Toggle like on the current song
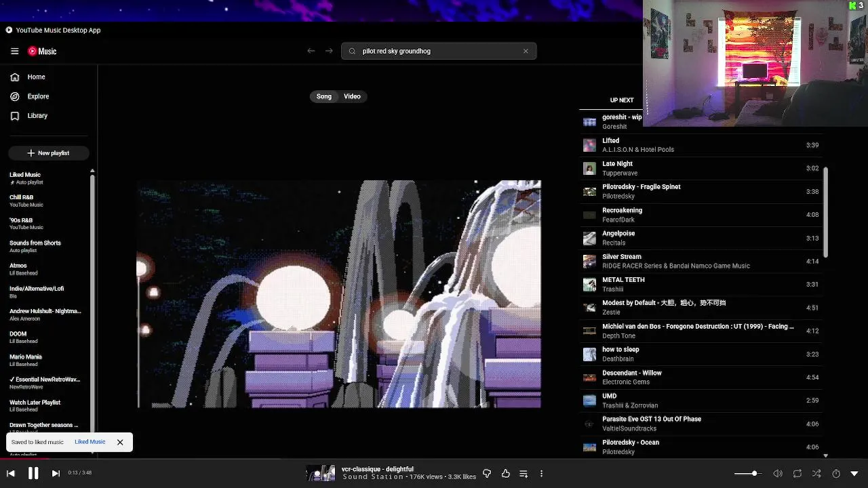The height and width of the screenshot is (488, 868). coord(505,474)
